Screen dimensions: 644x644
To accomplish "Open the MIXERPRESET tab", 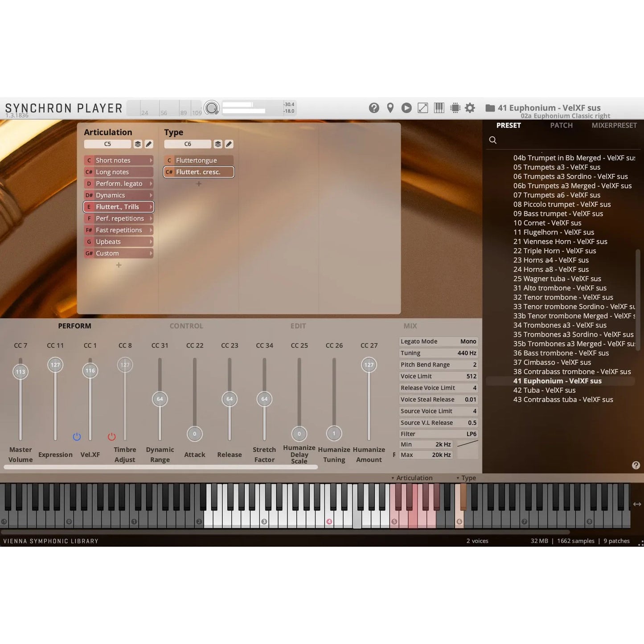I will click(614, 125).
